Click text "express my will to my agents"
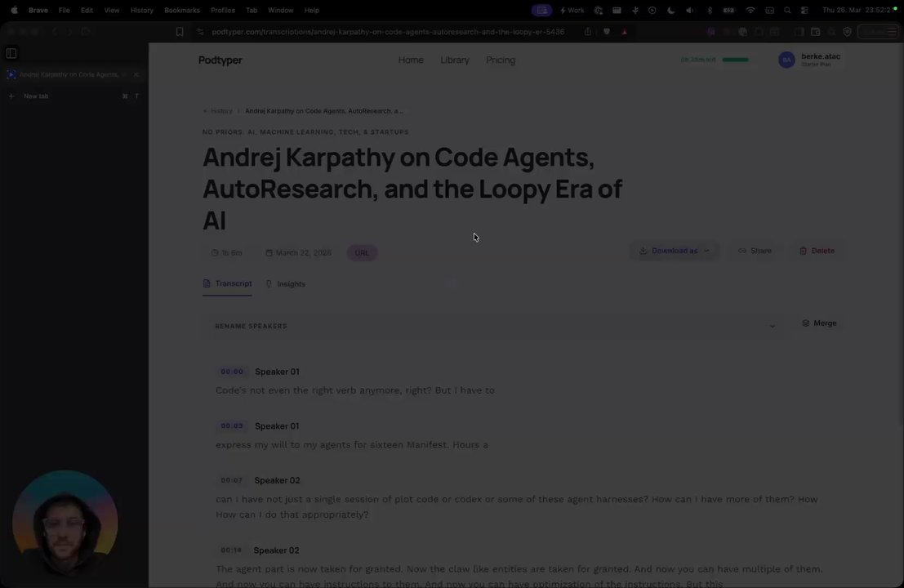The height and width of the screenshot is (588, 904). point(283,445)
